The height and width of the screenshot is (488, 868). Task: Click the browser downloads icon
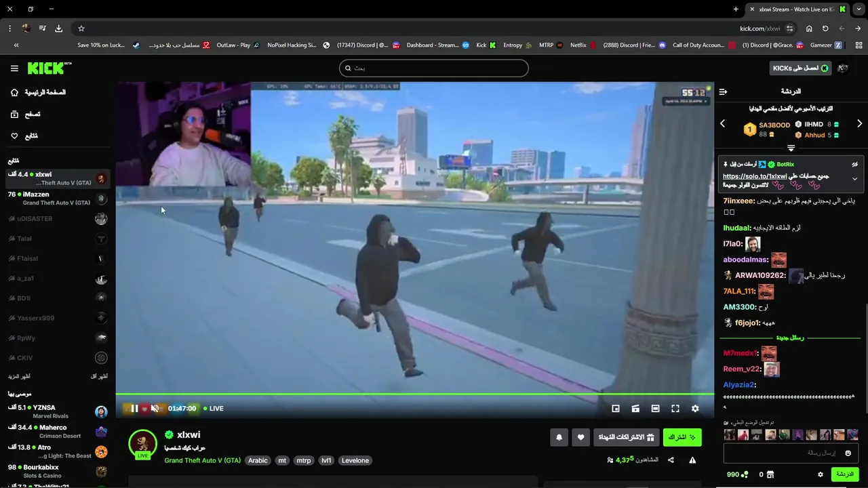click(58, 28)
